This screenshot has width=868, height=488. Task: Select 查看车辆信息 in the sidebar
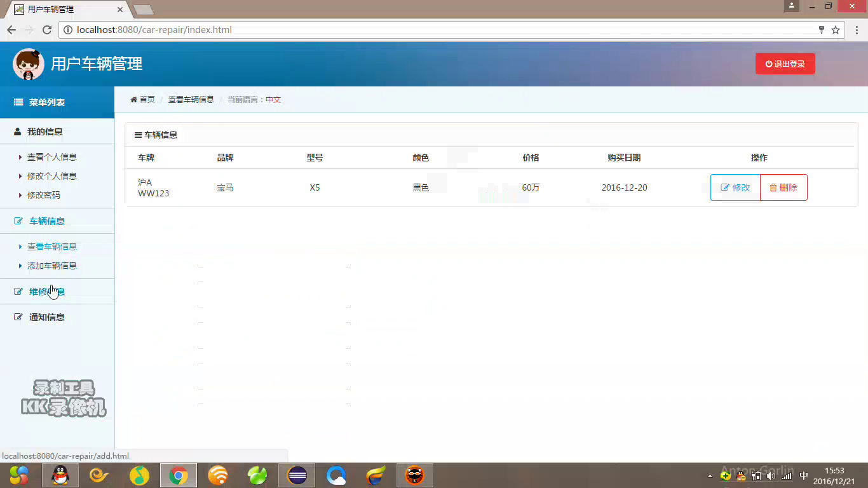(51, 247)
